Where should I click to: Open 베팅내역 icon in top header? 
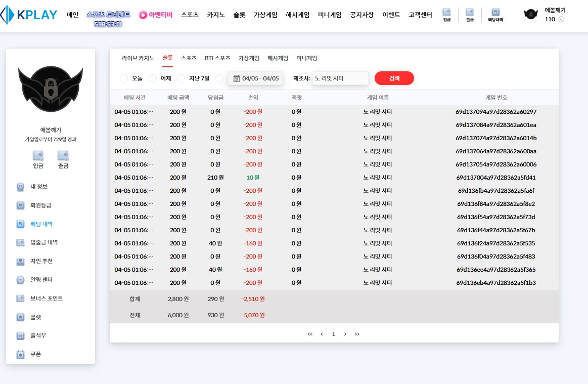tap(495, 15)
